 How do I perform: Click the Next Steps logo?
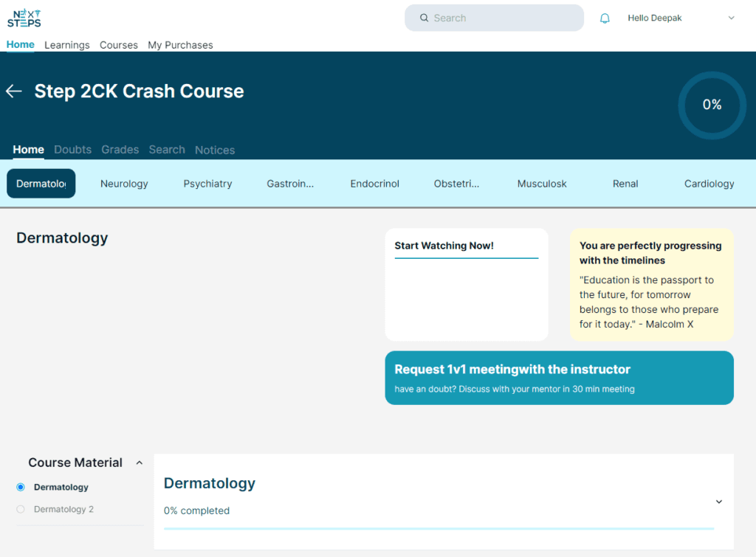tap(24, 18)
